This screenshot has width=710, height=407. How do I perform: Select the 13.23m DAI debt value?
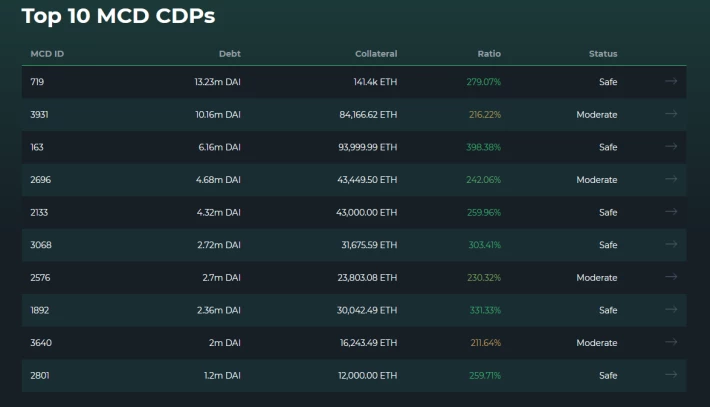pyautogui.click(x=217, y=82)
